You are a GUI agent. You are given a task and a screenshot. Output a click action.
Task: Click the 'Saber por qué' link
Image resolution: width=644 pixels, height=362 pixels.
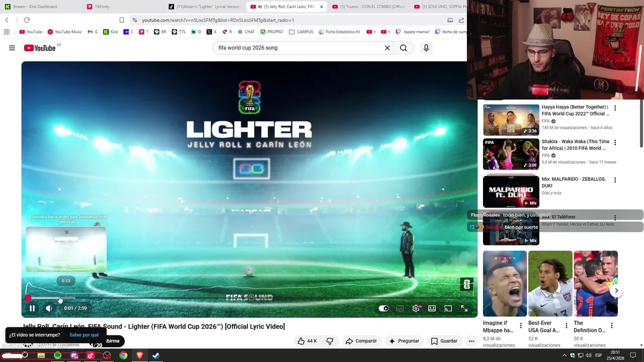[x=84, y=335]
